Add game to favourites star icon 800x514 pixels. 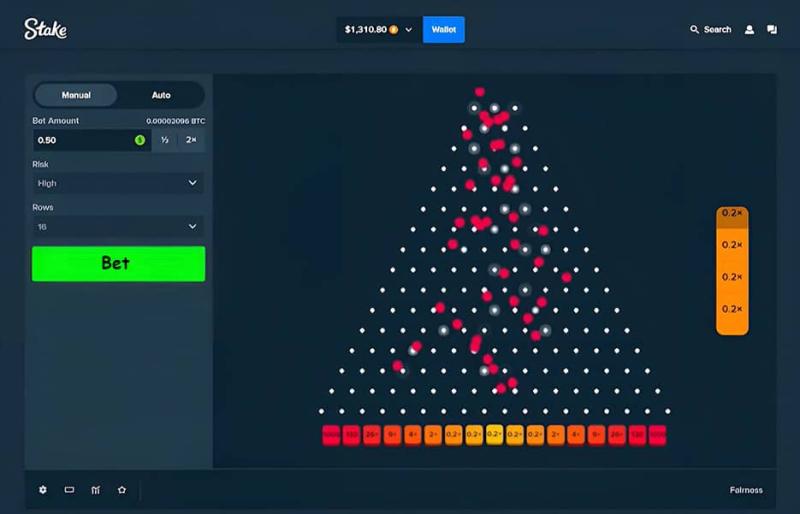(121, 490)
